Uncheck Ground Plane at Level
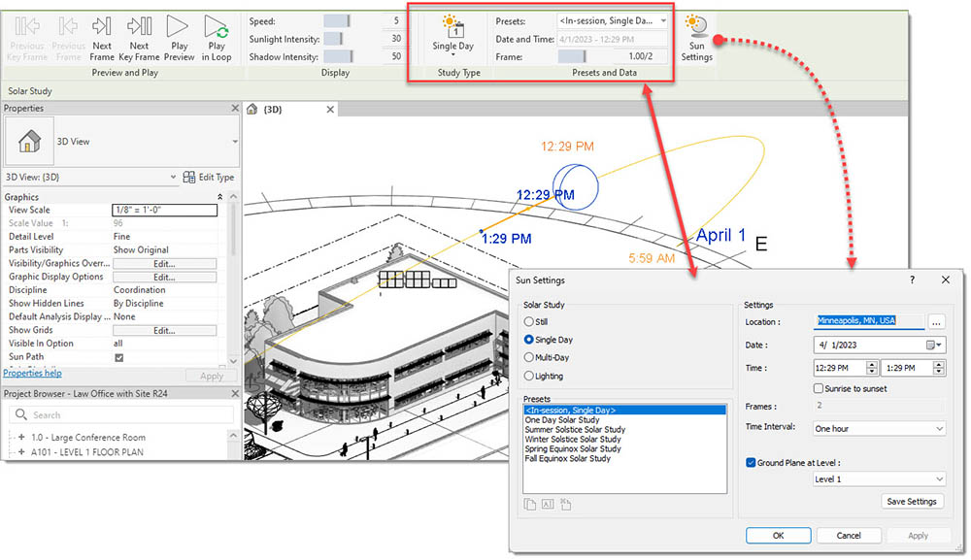The width and height of the screenshot is (971, 560). pyautogui.click(x=750, y=463)
